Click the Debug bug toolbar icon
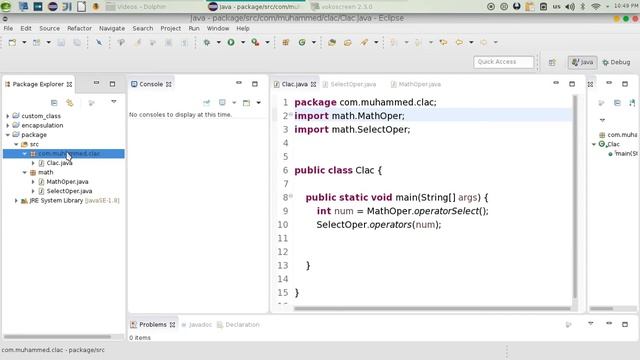The width and height of the screenshot is (640, 360). pyautogui.click(x=207, y=42)
